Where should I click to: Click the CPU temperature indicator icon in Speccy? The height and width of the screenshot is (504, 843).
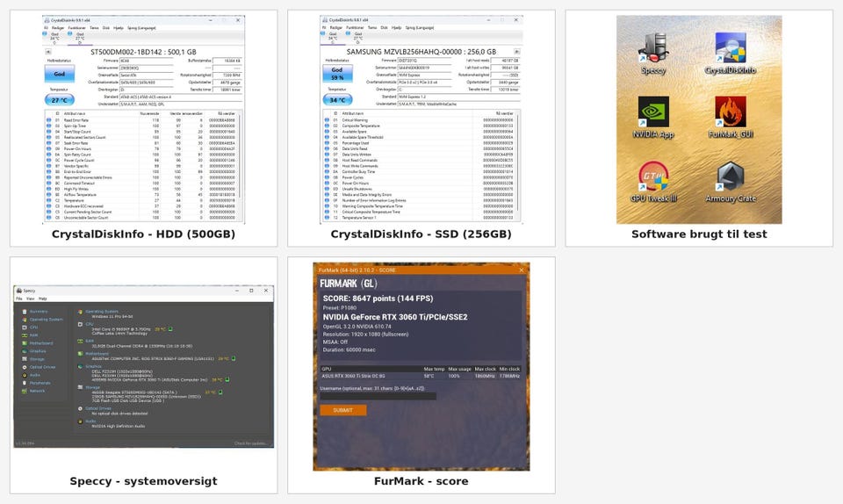click(x=170, y=329)
